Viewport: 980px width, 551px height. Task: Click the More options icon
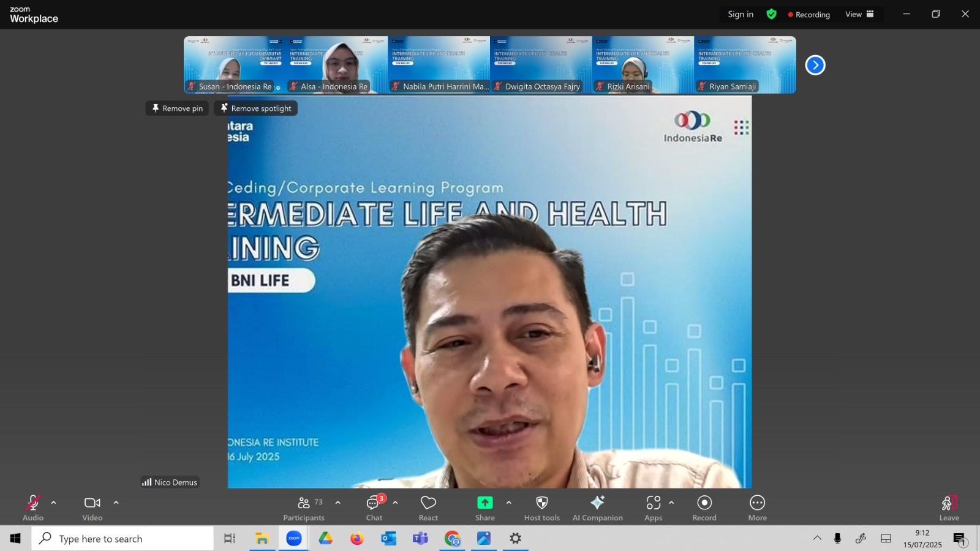758,503
